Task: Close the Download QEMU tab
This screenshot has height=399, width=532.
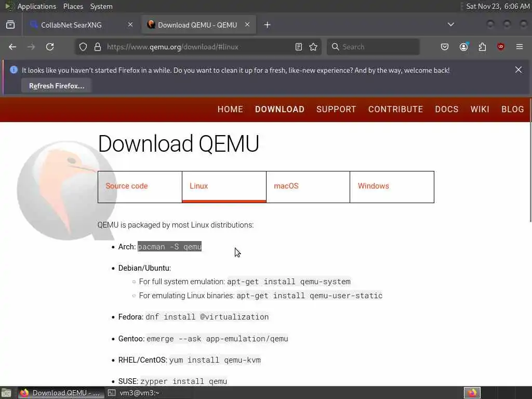Action: coord(247,24)
